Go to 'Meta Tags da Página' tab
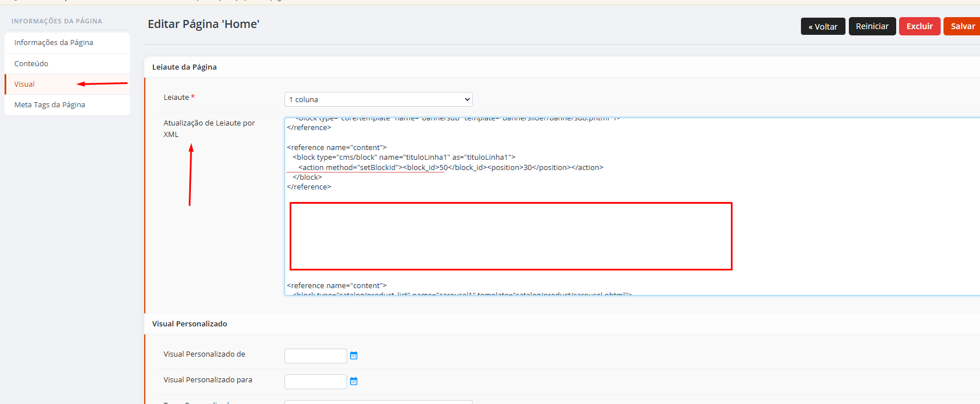This screenshot has width=980, height=404. click(67, 105)
